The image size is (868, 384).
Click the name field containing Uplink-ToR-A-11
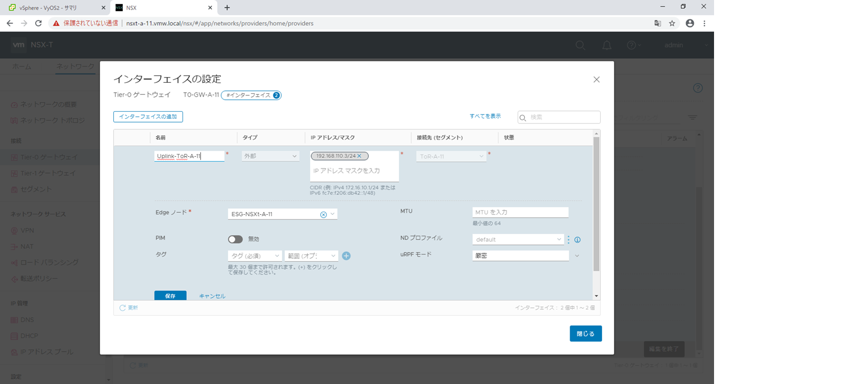click(x=189, y=156)
